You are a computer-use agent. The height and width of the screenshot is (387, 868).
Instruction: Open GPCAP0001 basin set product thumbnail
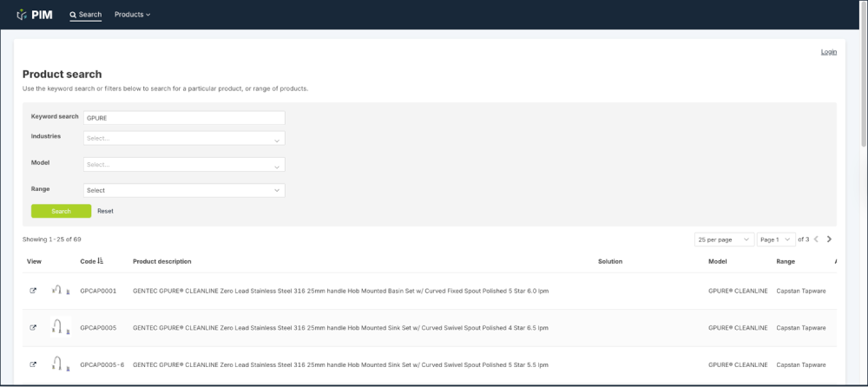point(58,291)
